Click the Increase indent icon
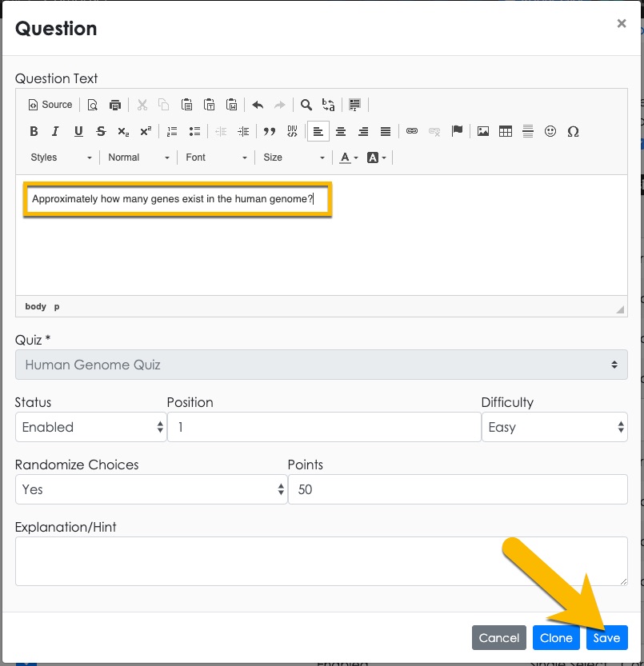 pos(243,131)
